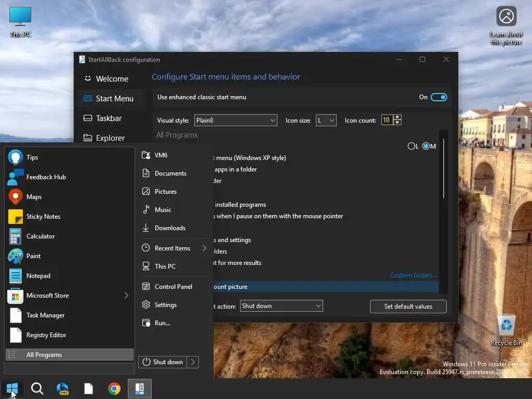This screenshot has height=399, width=532.
Task: Launch Feedback Hub from start menu
Action: (70, 177)
